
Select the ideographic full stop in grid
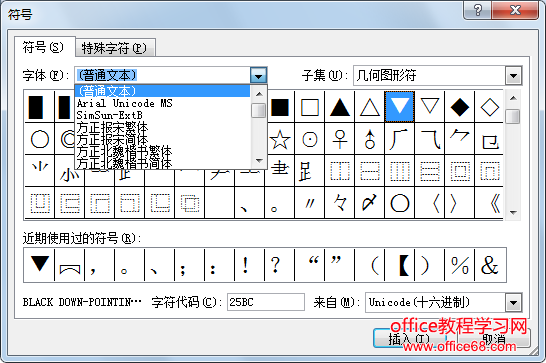pyautogui.click(x=280, y=203)
